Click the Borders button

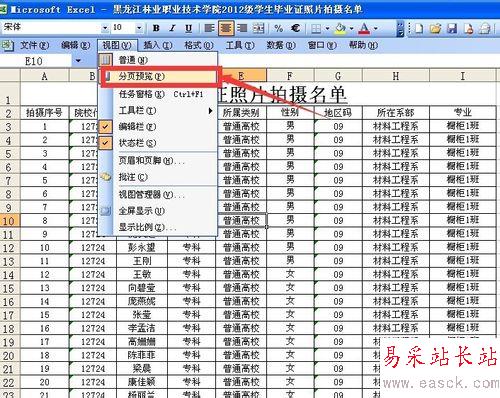316,29
